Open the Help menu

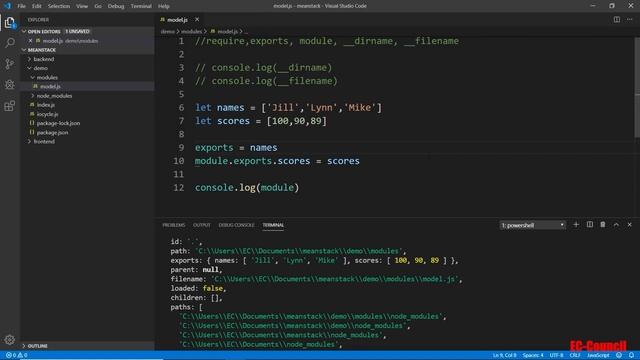pos(164,6)
